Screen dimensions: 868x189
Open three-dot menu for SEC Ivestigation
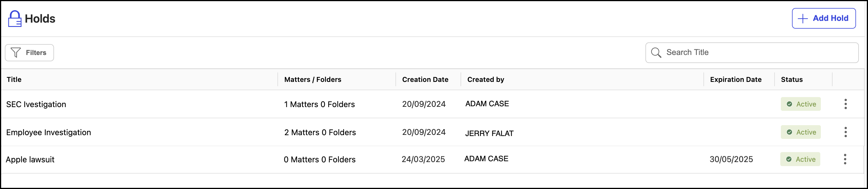(845, 104)
